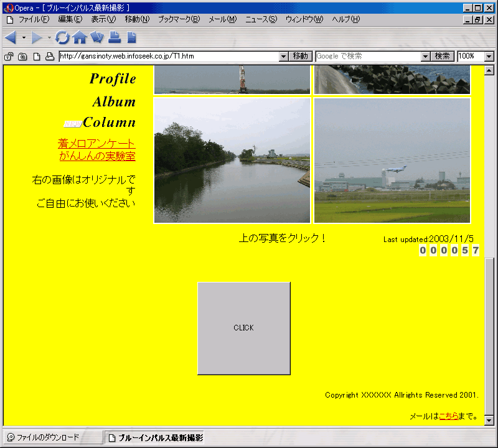
Task: Toggle images with the camera icon
Action: [x=22, y=57]
